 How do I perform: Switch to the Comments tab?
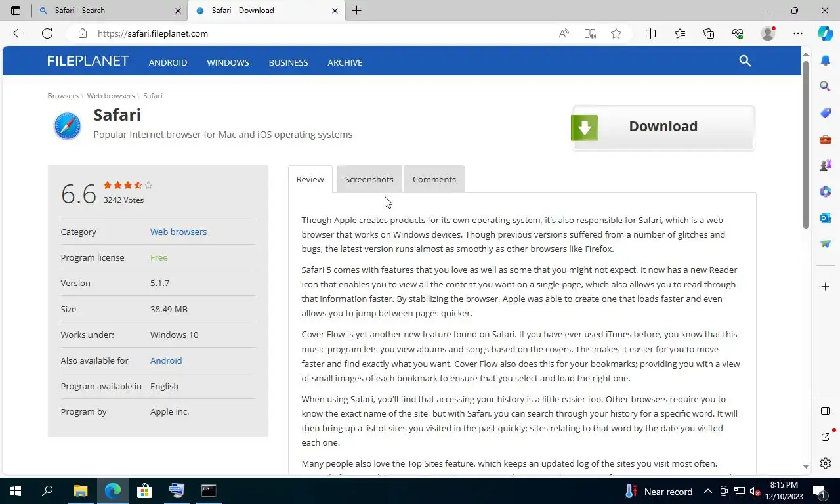pos(434,179)
